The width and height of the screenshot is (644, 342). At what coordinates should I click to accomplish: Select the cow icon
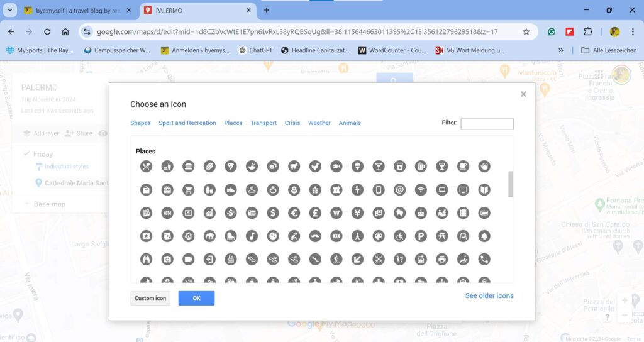click(x=294, y=166)
